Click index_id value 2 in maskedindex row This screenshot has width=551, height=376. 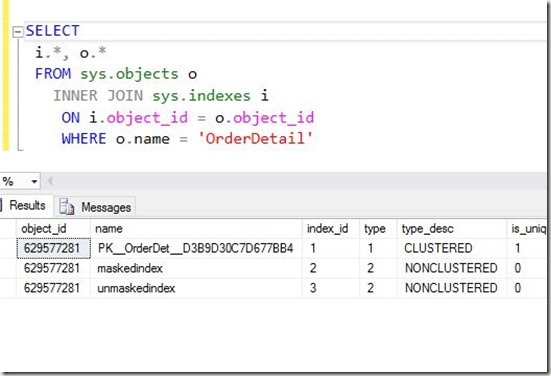coord(331,269)
